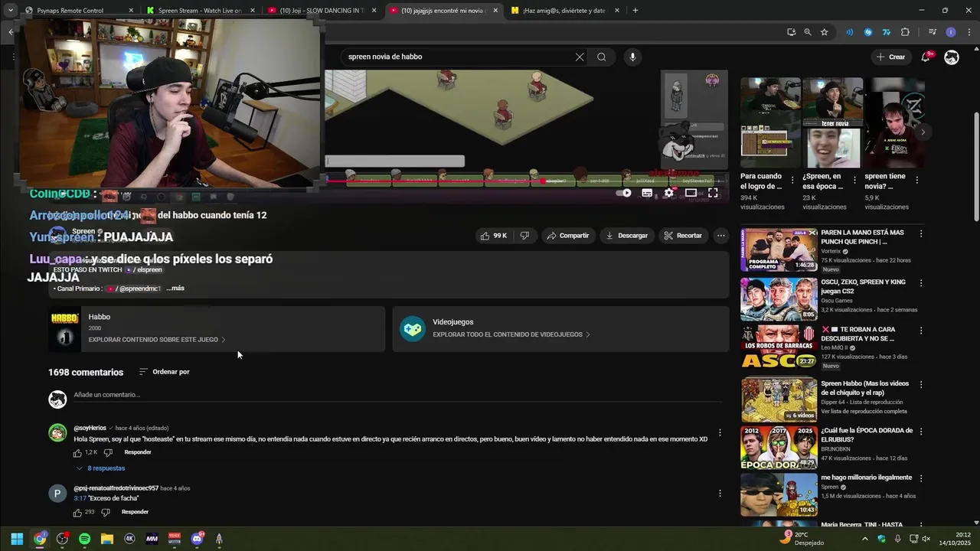Start voice search with microphone icon
The image size is (980, 551).
632,57
